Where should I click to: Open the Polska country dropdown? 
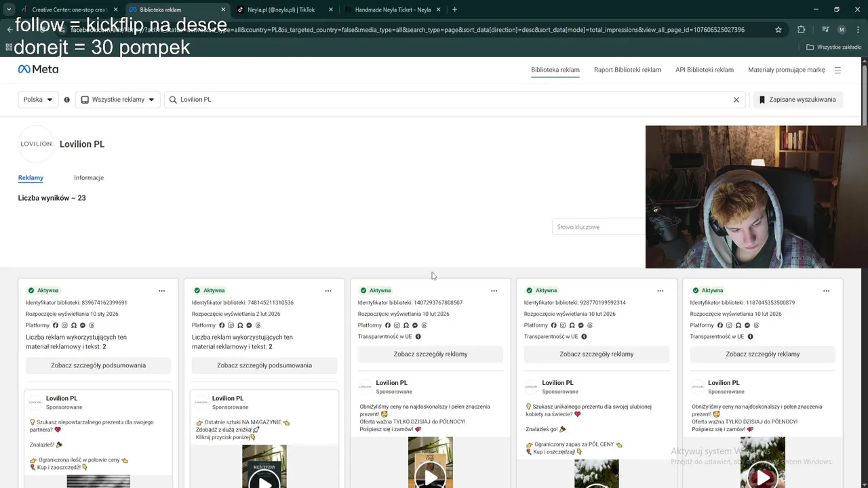(39, 100)
